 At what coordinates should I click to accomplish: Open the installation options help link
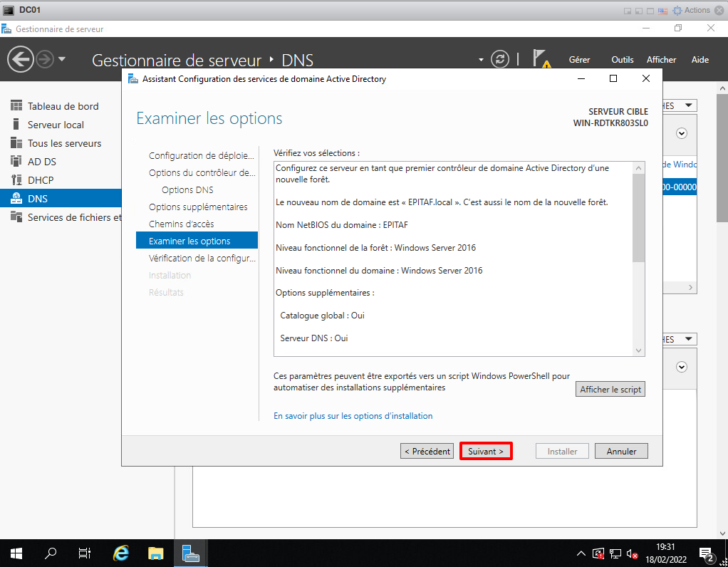353,416
